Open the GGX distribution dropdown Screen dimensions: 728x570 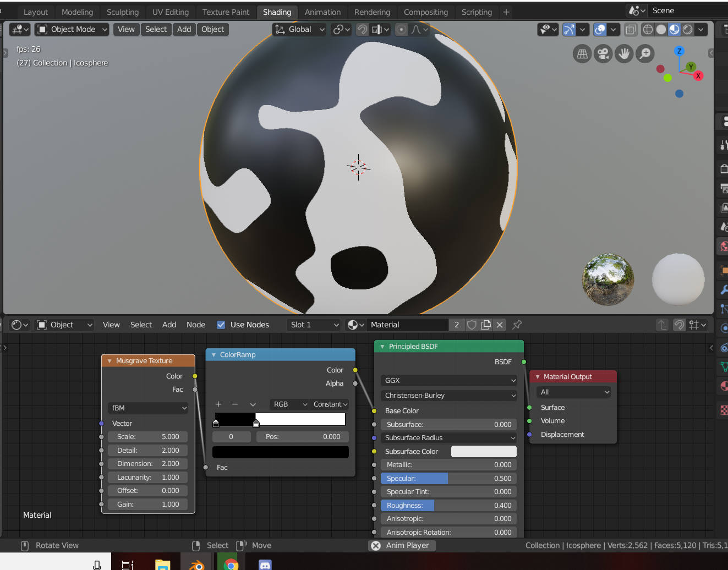[x=449, y=380]
